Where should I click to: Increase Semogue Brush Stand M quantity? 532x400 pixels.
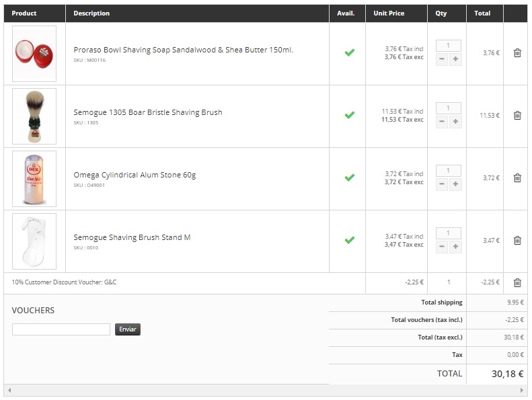455,246
